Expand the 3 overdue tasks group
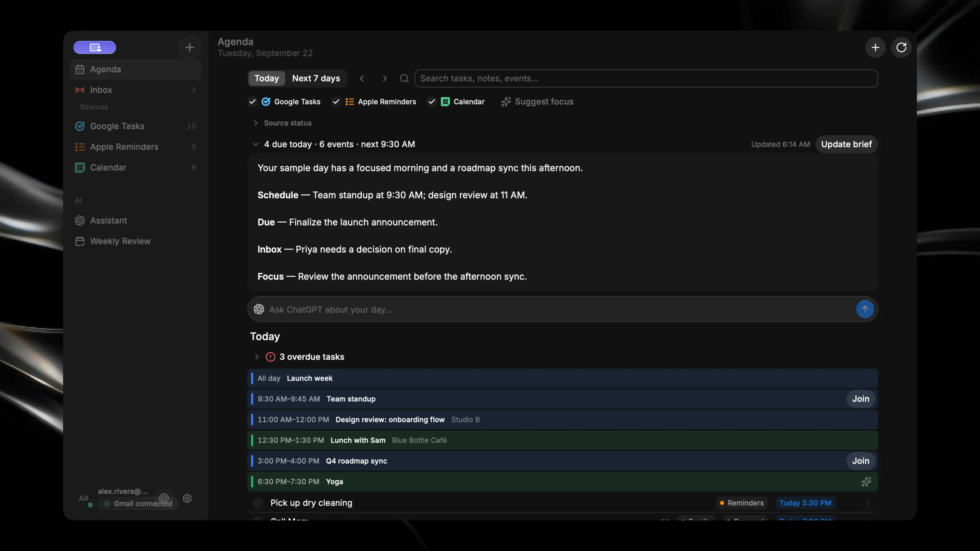 pyautogui.click(x=257, y=357)
